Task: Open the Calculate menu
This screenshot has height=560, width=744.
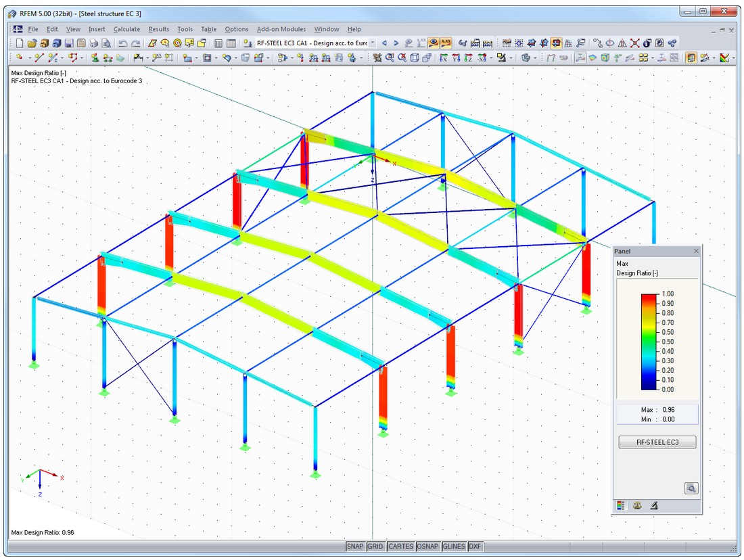Action: 126,29
